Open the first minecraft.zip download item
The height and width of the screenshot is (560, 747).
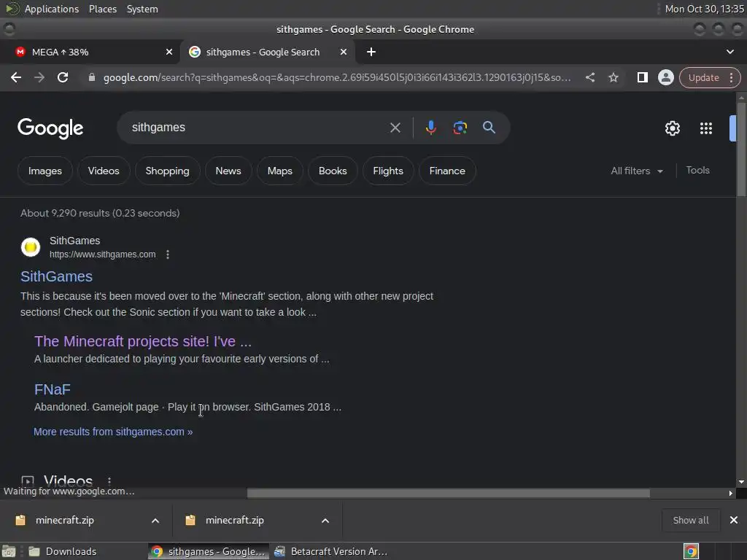[x=64, y=521]
